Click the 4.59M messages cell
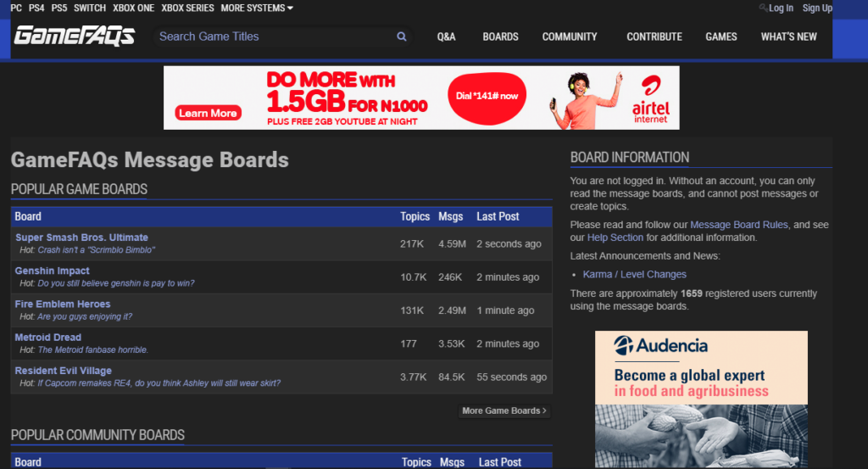The image size is (868, 469). 453,244
